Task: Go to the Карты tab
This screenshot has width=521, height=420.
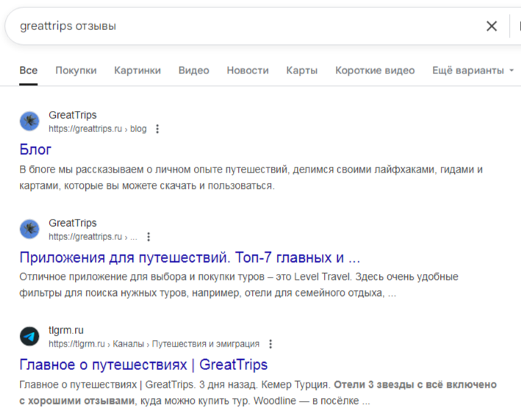Action: click(x=302, y=70)
